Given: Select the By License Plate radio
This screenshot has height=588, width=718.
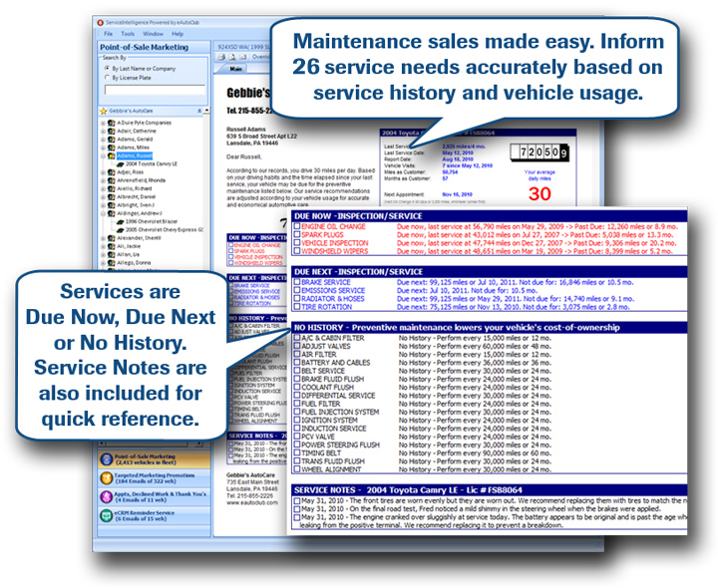Looking at the screenshot, I should click(x=108, y=78).
